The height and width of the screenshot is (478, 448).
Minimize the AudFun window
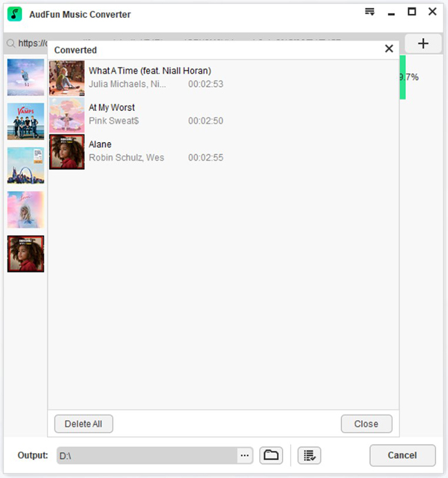[x=391, y=14]
